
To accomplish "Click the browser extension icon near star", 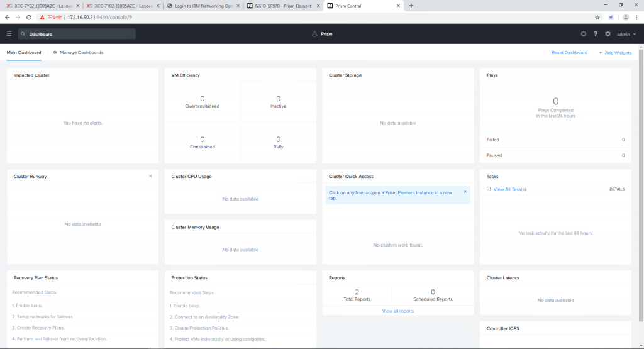I will click(x=611, y=17).
